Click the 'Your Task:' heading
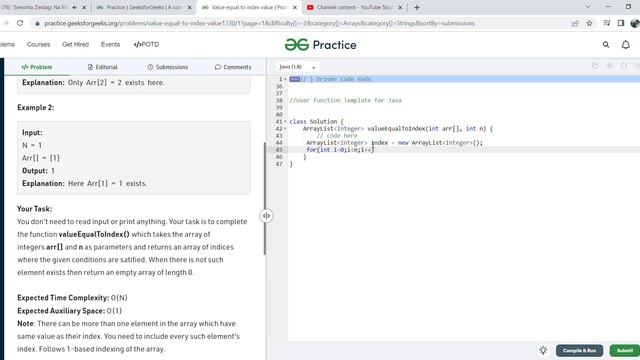 35,209
